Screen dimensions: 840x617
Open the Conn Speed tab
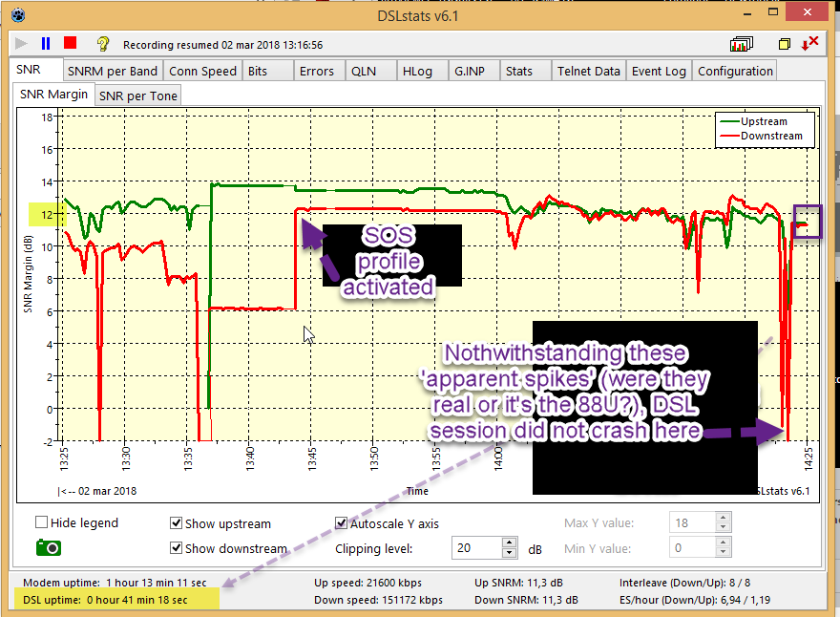[202, 72]
